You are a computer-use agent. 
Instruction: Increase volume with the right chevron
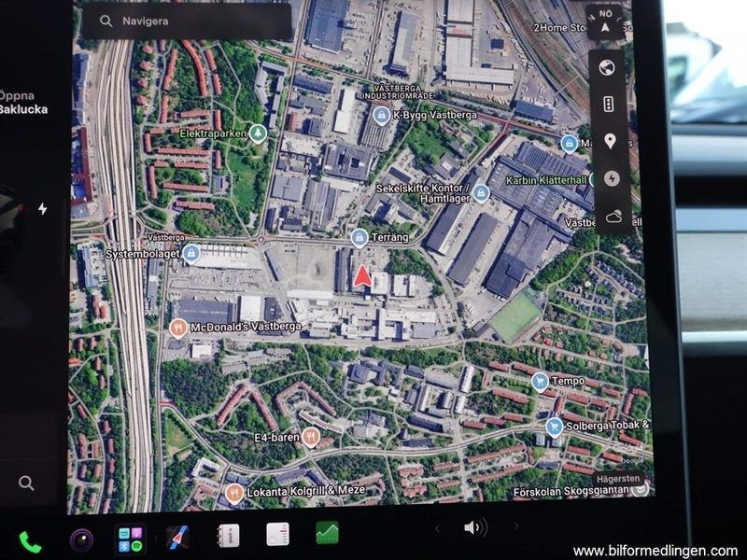tap(516, 526)
